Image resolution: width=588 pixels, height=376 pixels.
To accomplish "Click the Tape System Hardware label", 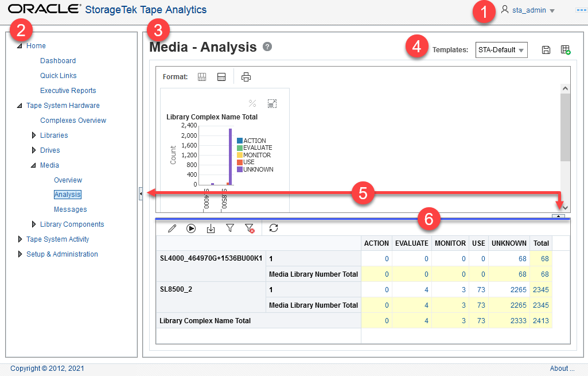I will click(x=63, y=106).
